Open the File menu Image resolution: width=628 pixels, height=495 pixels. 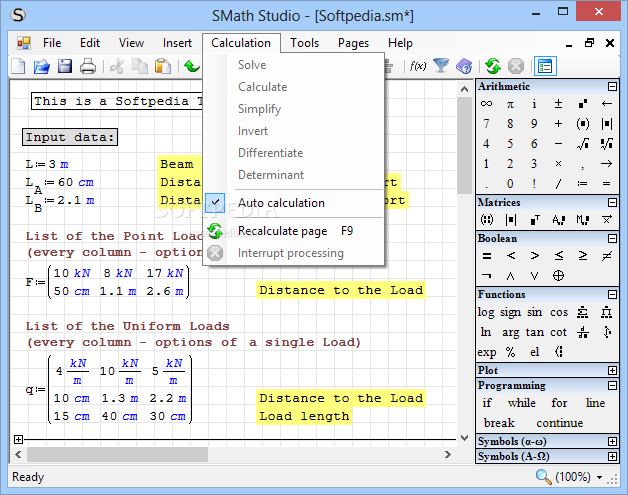click(52, 43)
